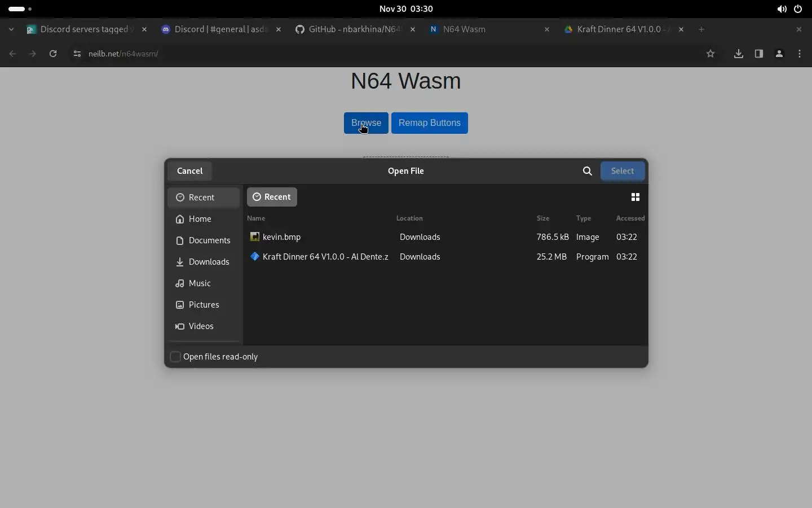Open Documents in the sidebar
Screen dimensions: 812x508
click(x=204, y=240)
